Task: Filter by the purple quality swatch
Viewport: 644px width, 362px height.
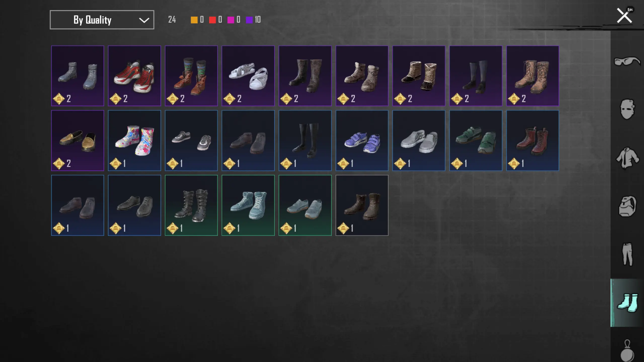Action: point(249,20)
